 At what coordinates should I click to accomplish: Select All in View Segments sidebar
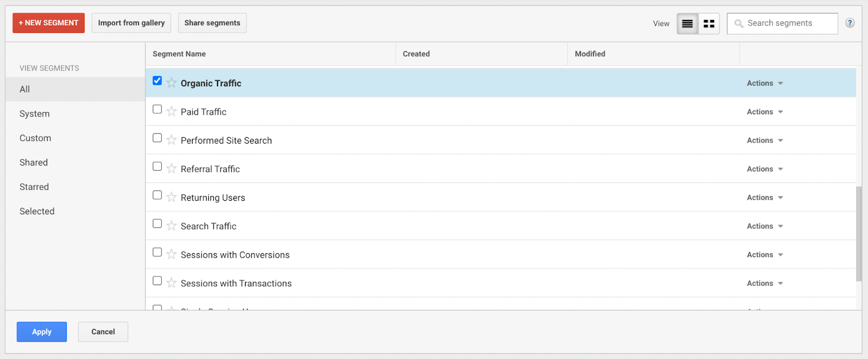tap(75, 89)
